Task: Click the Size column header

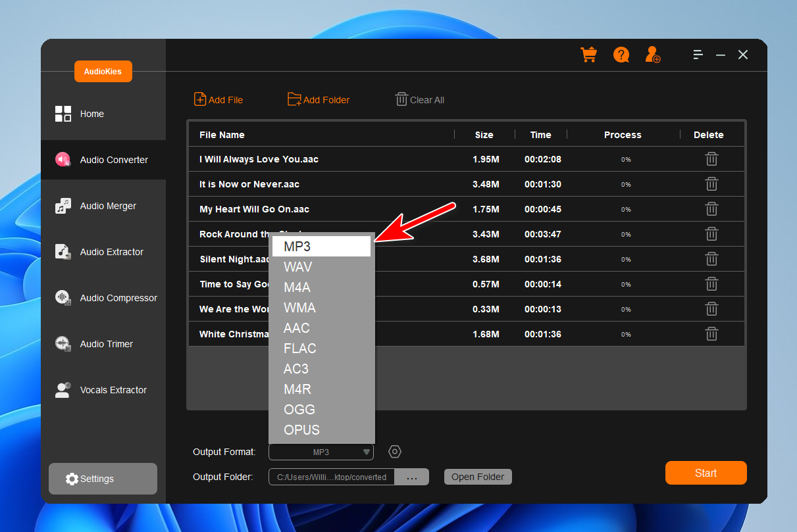Action: 484,135
